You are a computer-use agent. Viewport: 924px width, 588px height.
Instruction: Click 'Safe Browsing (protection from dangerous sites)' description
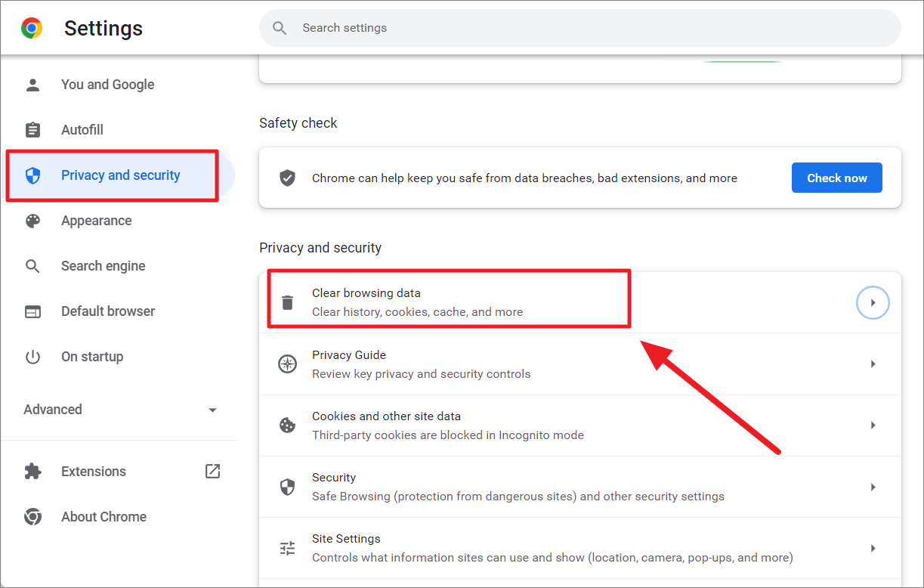tap(518, 497)
